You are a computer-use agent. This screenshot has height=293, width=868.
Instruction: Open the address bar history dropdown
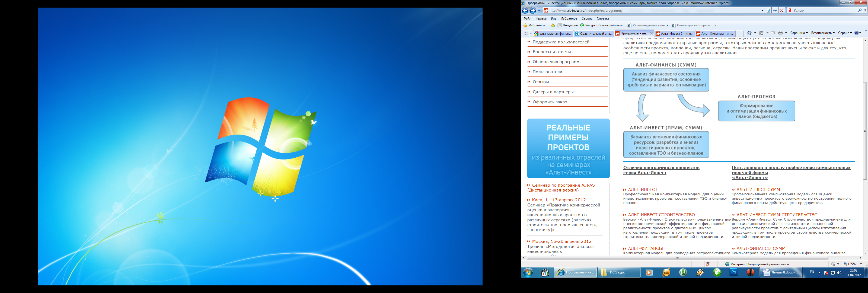coord(762,11)
